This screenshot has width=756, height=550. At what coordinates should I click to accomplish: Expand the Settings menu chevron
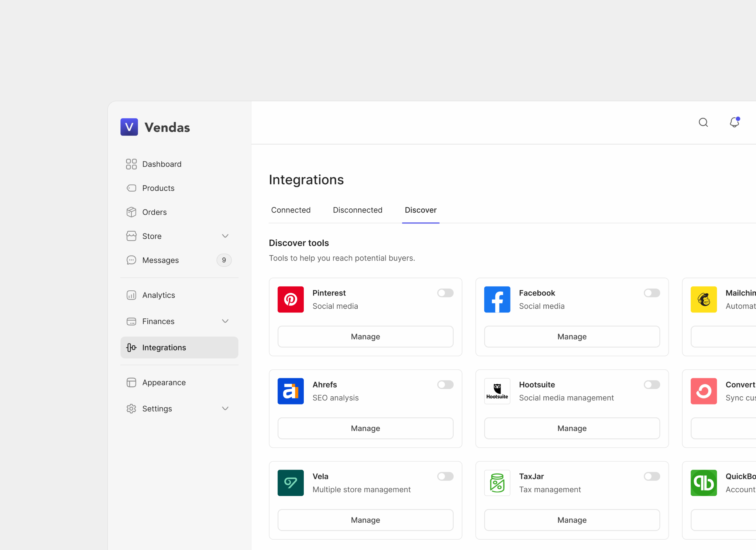coord(225,408)
